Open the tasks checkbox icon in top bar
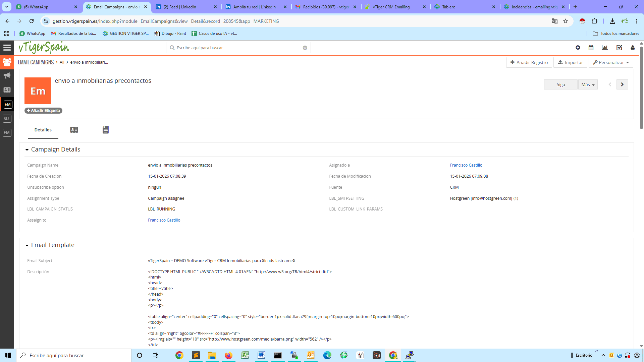The image size is (644, 362). (619, 48)
